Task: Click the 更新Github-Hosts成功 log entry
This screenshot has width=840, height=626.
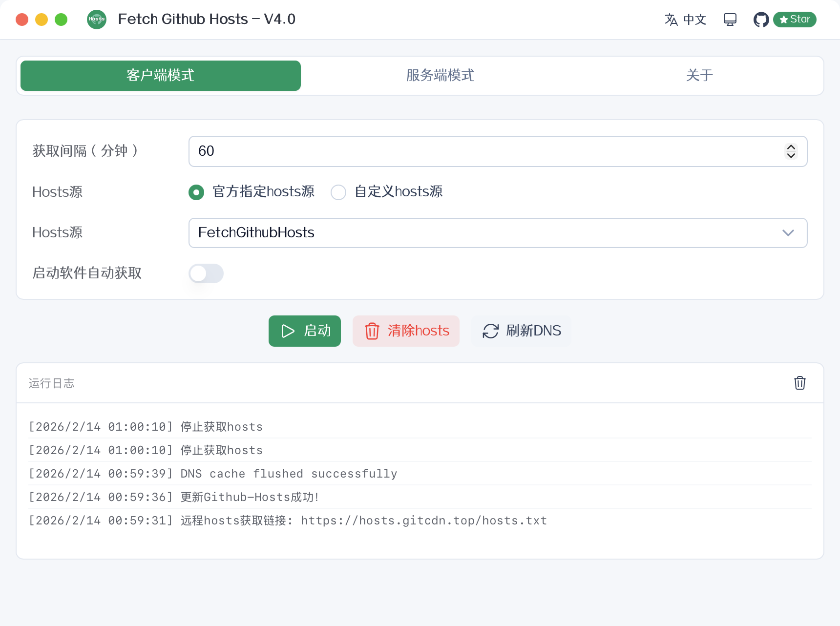Action: click(420, 497)
